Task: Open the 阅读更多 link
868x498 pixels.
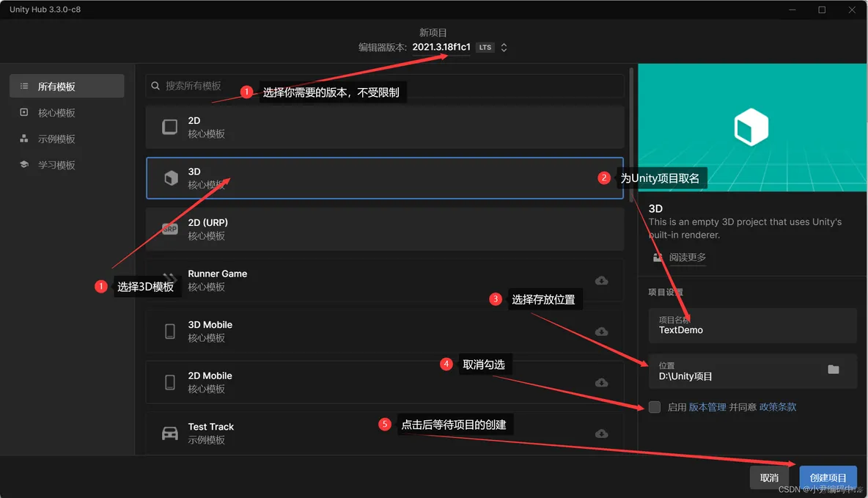Action: click(x=687, y=257)
